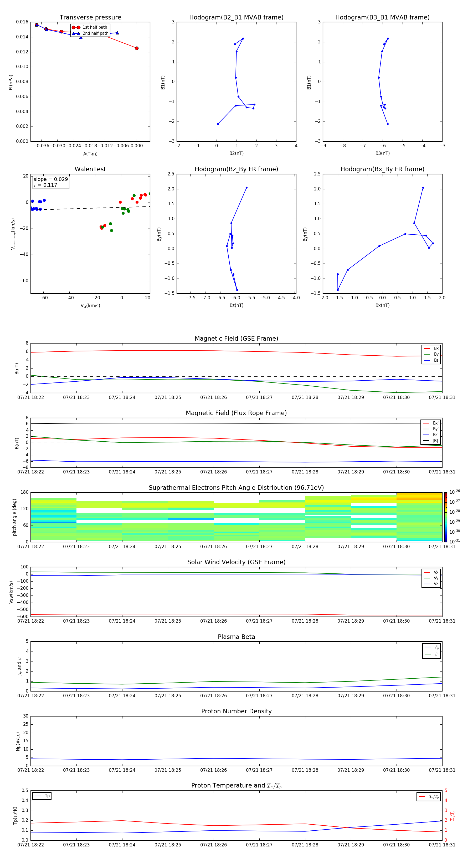Click 'Vx' legend entry in velocity plot

[x=431, y=572]
